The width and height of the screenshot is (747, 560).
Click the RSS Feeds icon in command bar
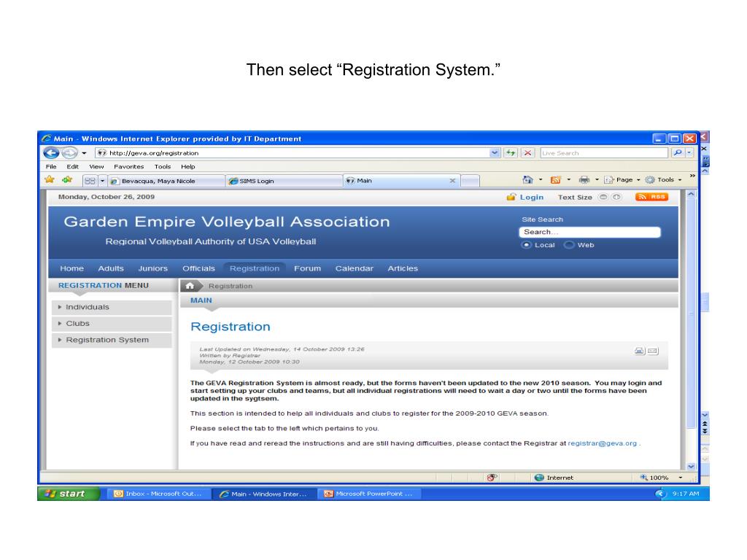555,179
